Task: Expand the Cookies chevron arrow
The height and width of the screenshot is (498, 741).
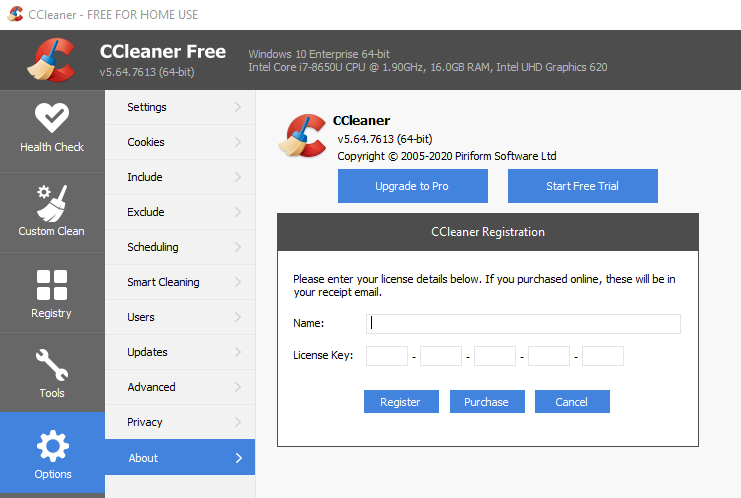Action: 238,142
